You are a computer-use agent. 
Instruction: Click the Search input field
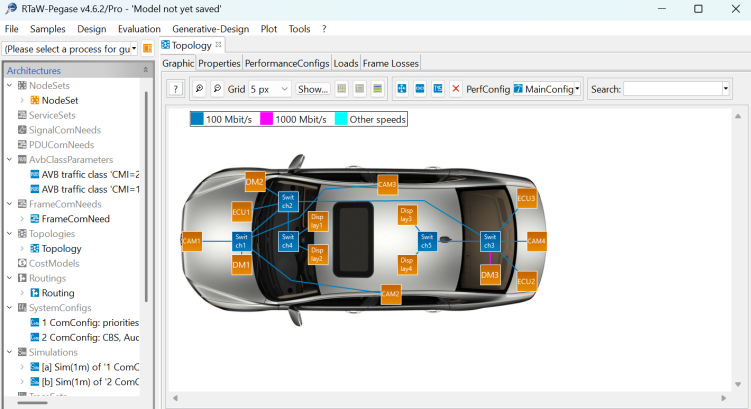click(x=671, y=89)
